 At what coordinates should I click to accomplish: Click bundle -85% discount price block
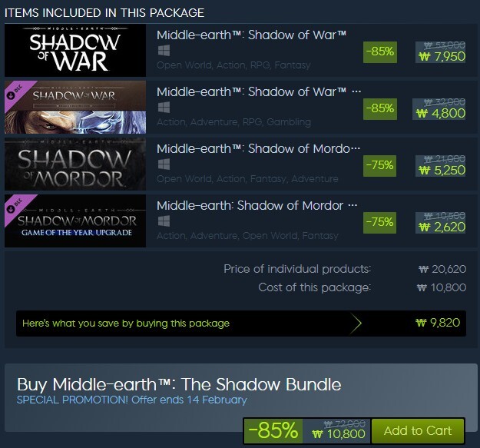(307, 431)
